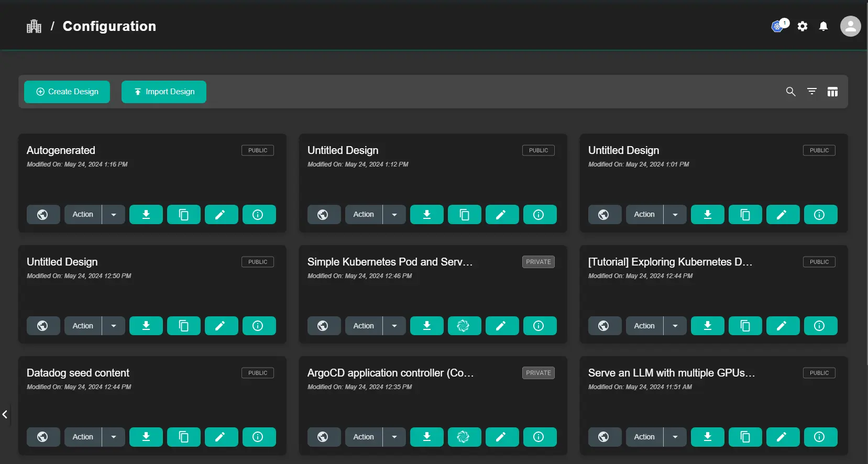The image size is (868, 464).
Task: Toggle visibility globe on ArgoCD application card
Action: pos(324,437)
